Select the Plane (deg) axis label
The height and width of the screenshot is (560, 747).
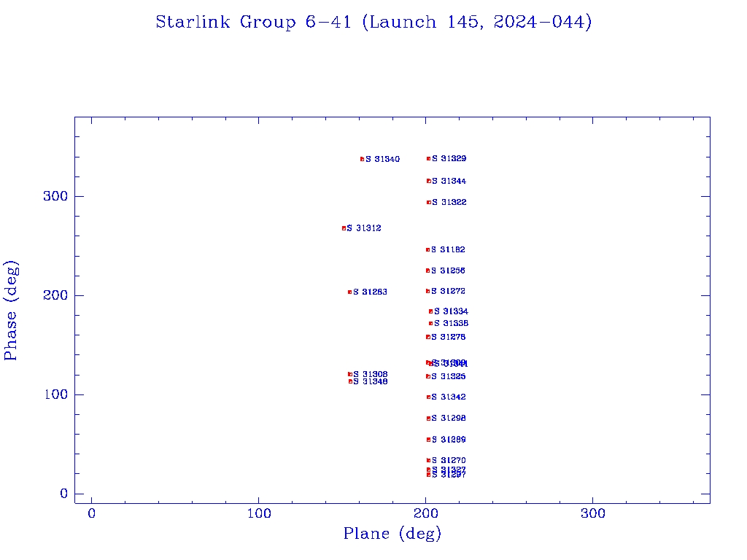pyautogui.click(x=392, y=534)
